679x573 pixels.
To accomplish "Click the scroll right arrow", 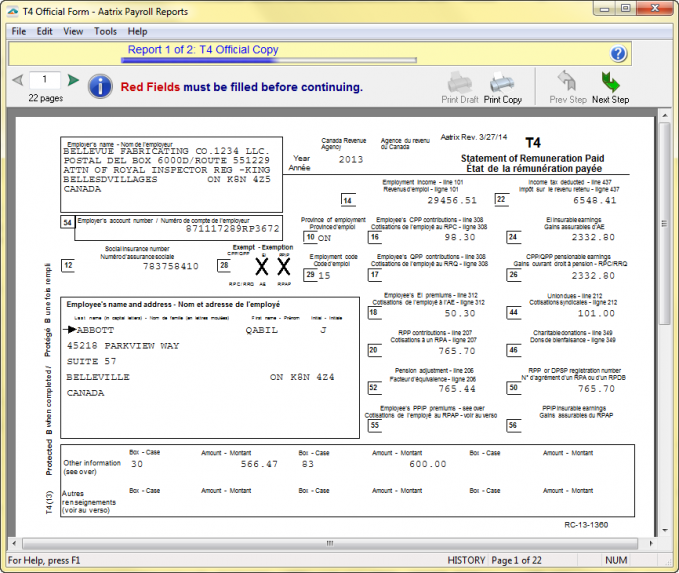I will tap(651, 543).
